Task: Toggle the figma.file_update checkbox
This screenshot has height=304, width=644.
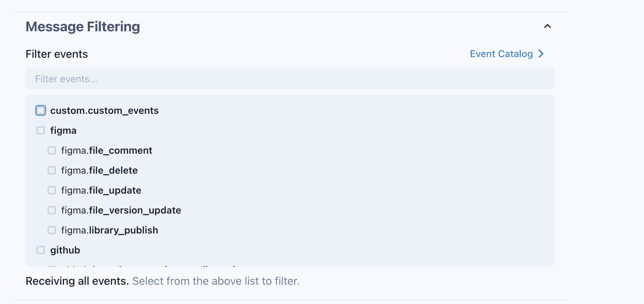Action: coord(52,190)
